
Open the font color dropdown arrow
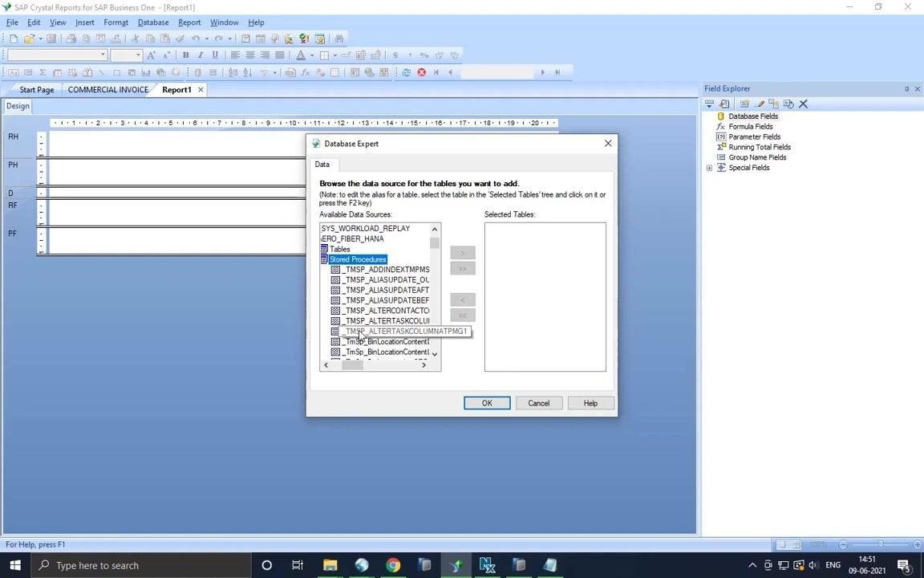[312, 55]
